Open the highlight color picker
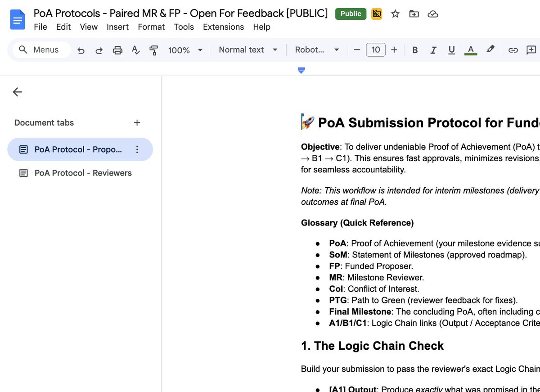The width and height of the screenshot is (540, 392). (x=490, y=50)
